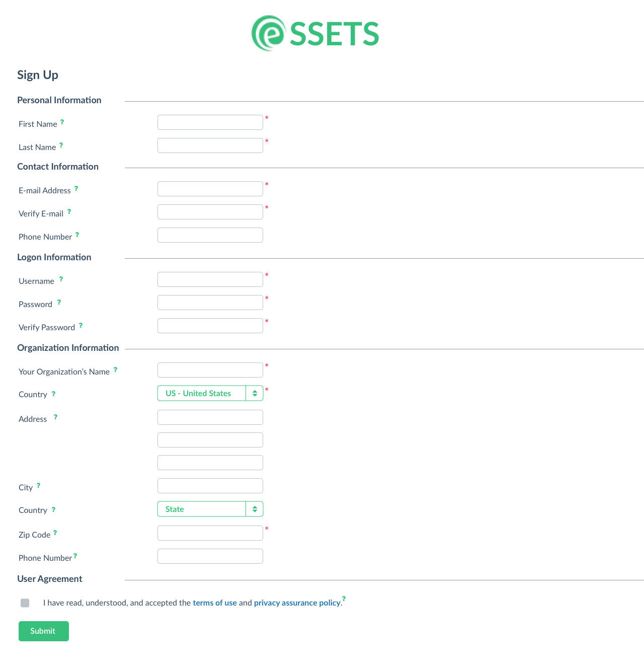The width and height of the screenshot is (644, 670).
Task: Click the help icon for Organization's Name
Action: click(x=116, y=369)
